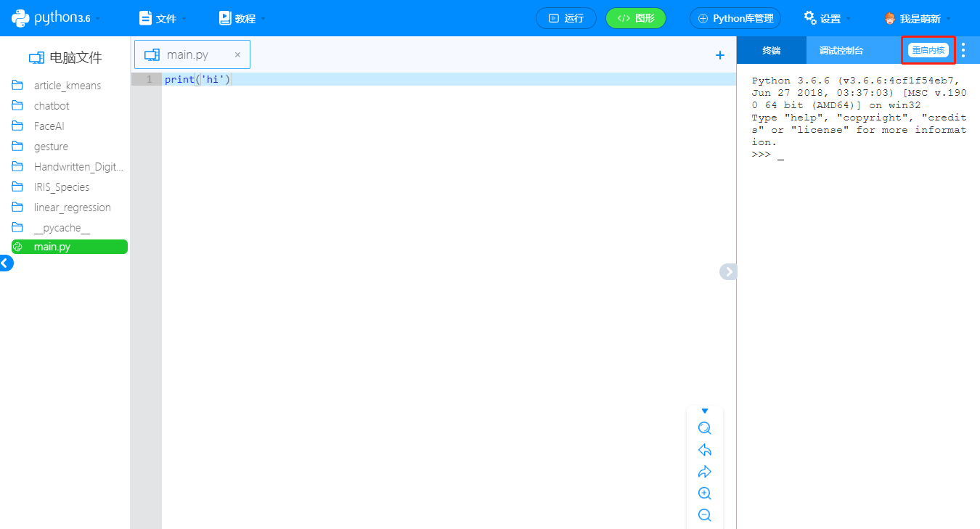Viewport: 980px width, 529px height.
Task: Run the code with 运行 button
Action: point(566,18)
